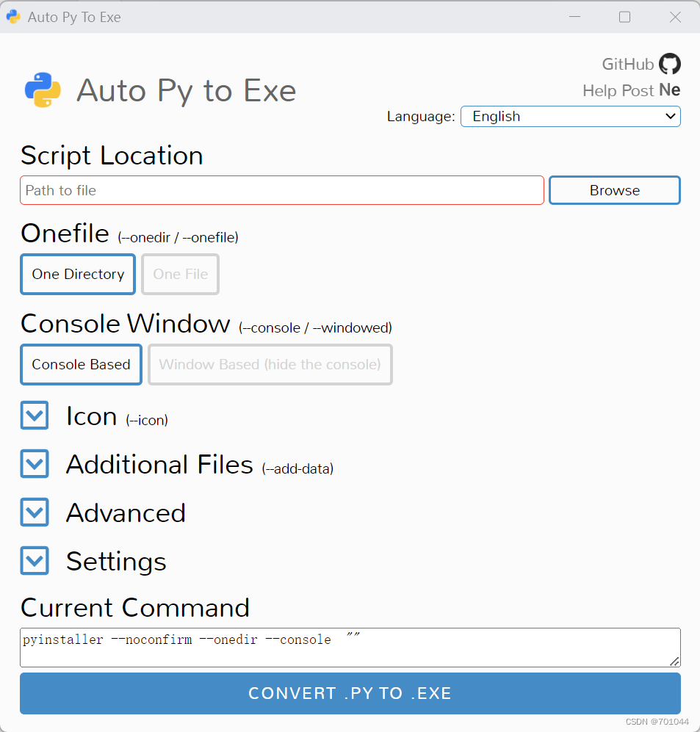Start conversion with CONVERT .PY TO .EXE

coord(350,693)
